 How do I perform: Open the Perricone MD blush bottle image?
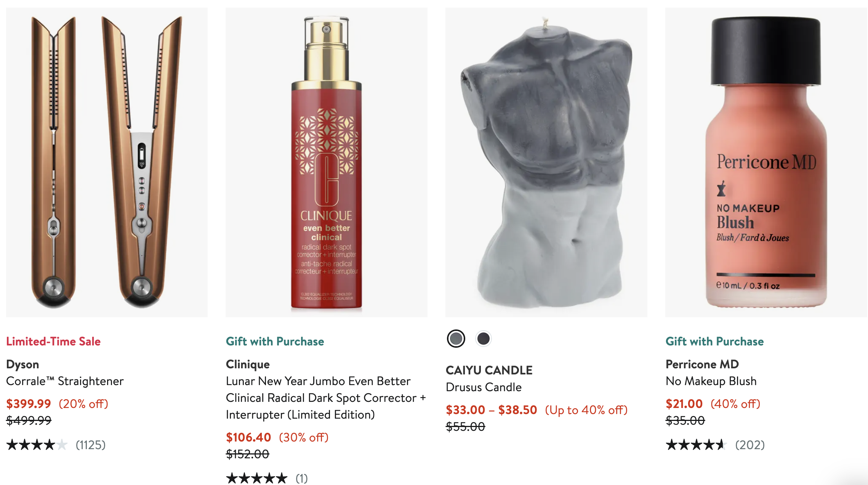(766, 162)
